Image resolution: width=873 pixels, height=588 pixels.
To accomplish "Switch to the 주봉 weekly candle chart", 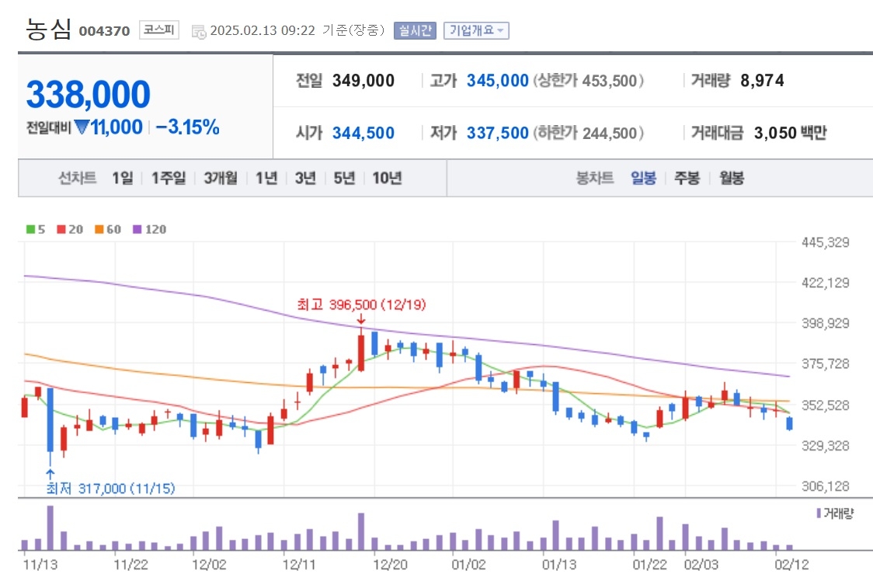I will tap(687, 178).
